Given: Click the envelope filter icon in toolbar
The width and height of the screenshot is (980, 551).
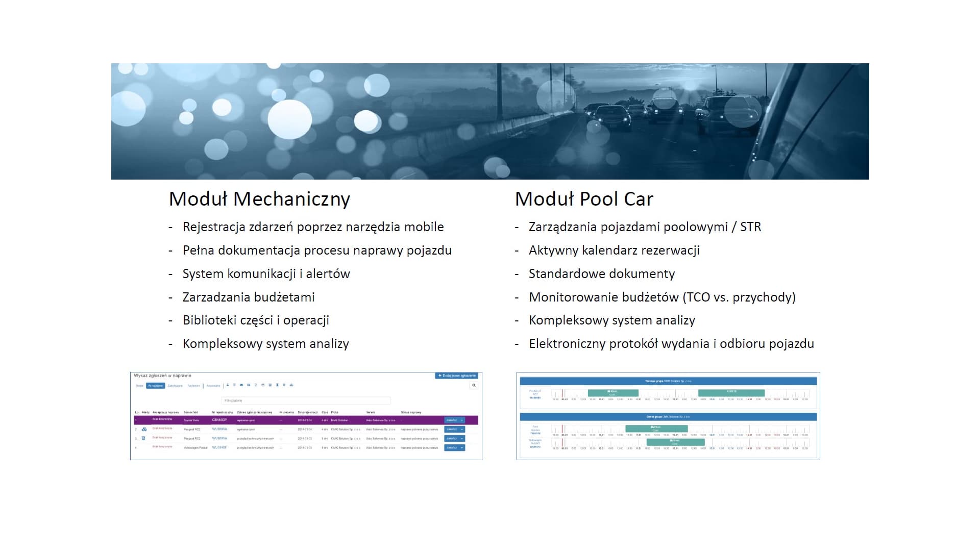Looking at the screenshot, I should [241, 385].
